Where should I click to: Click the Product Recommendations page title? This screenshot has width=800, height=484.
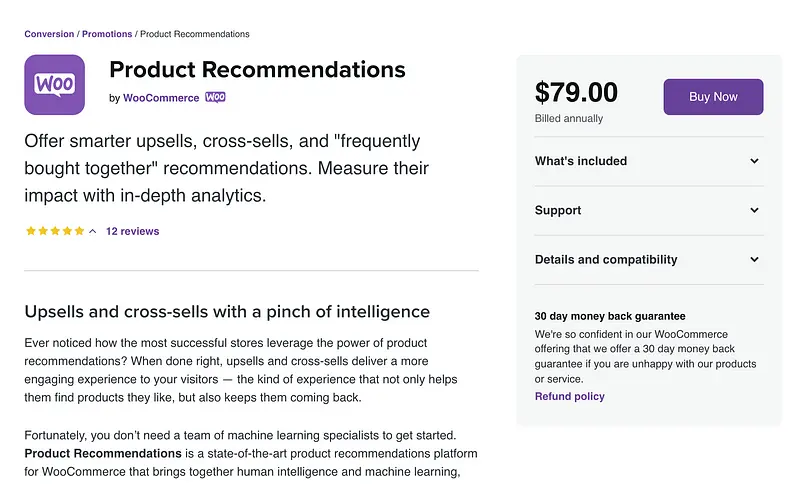(x=257, y=70)
